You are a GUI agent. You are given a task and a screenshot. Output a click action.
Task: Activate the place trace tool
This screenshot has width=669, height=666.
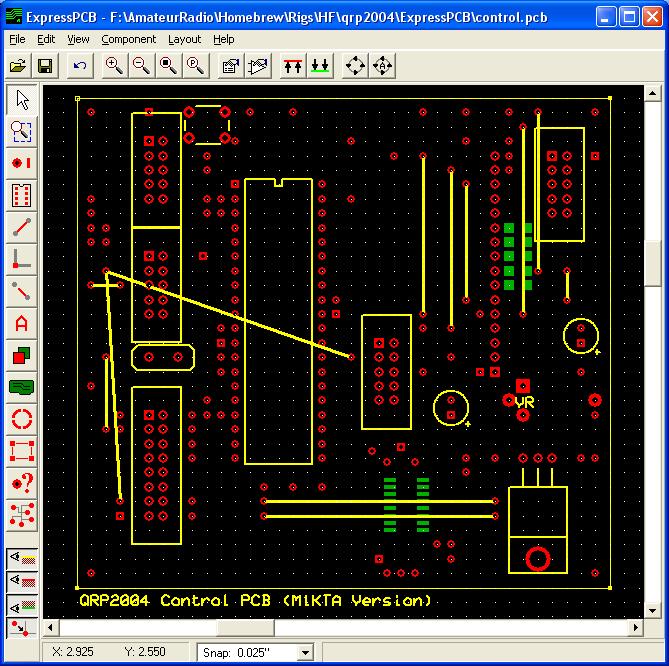point(22,227)
